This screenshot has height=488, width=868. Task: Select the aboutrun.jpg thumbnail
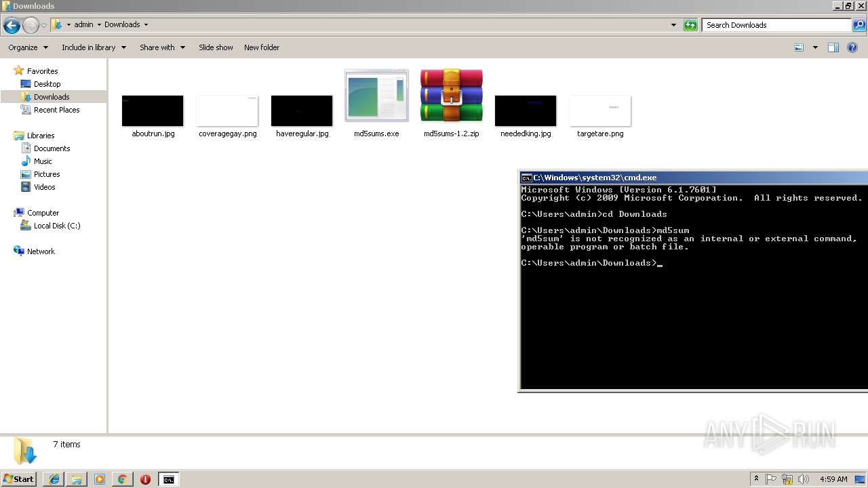pyautogui.click(x=153, y=110)
